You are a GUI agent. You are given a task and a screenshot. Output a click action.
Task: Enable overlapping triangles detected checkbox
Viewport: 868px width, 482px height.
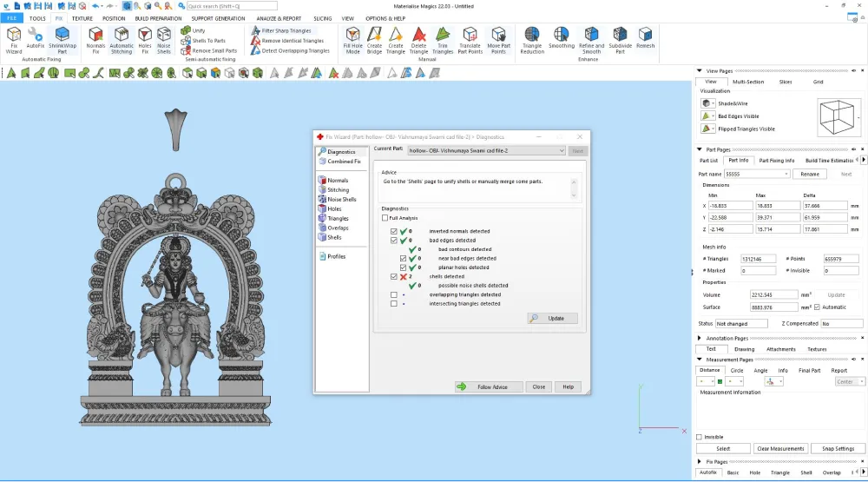click(x=393, y=294)
